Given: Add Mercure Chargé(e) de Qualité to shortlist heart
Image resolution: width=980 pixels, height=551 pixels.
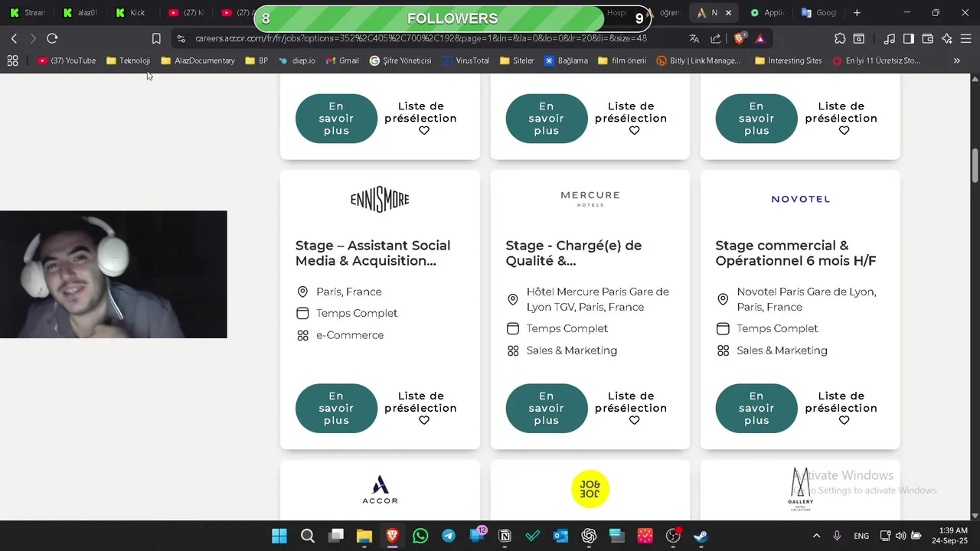Looking at the screenshot, I should (634, 420).
